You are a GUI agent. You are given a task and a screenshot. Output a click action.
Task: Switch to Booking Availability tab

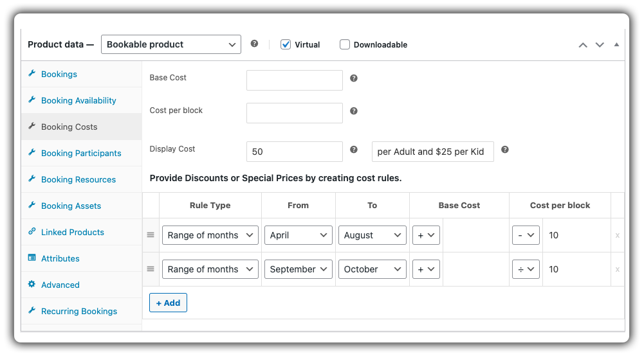pos(81,100)
